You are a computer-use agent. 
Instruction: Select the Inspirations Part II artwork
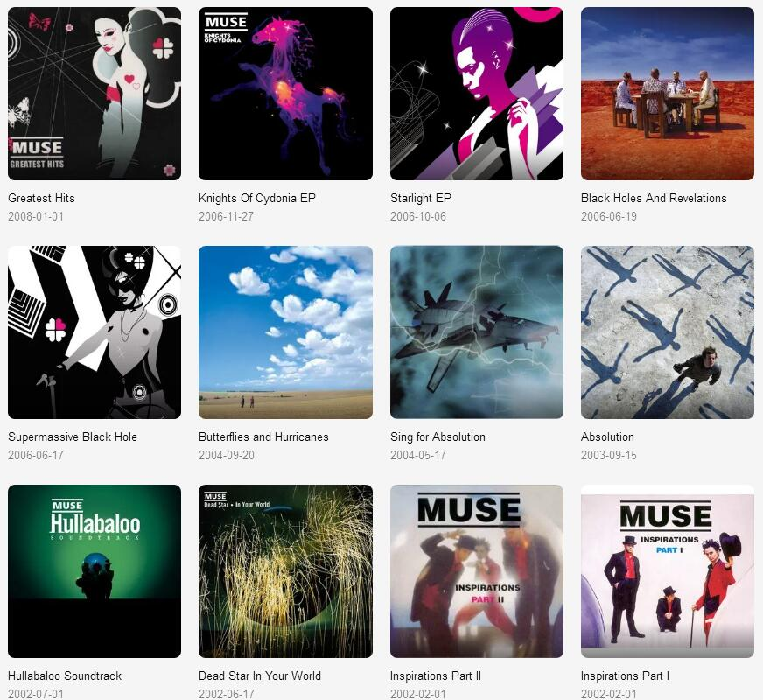pyautogui.click(x=477, y=571)
